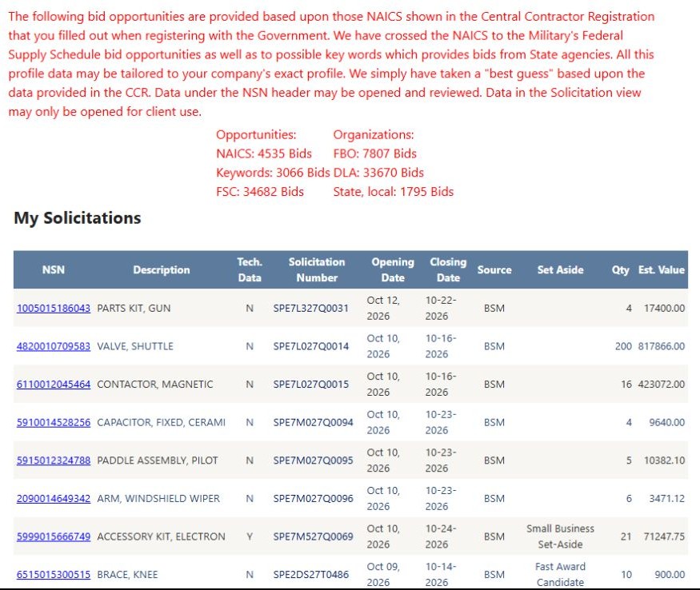Click estimated value 423072.00
This screenshot has height=590, width=700.
click(x=661, y=385)
